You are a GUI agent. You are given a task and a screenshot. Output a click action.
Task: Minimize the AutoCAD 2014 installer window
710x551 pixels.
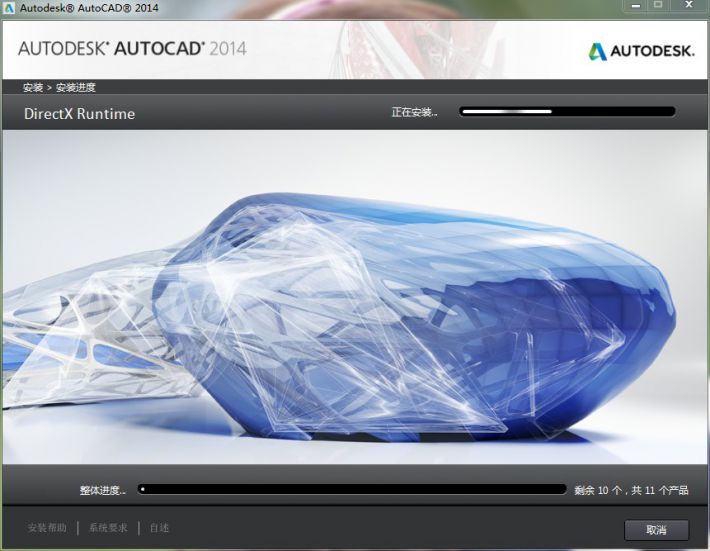pos(636,6)
